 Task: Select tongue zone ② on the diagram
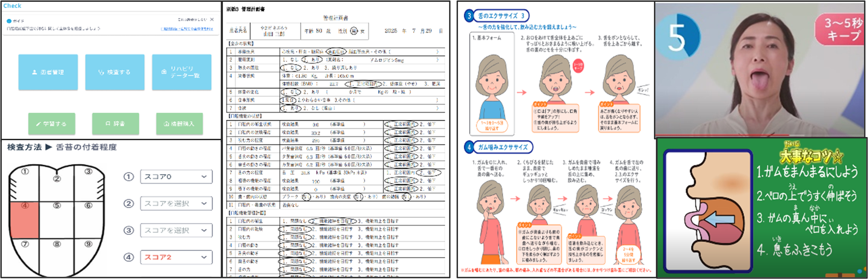pyautogui.click(x=57, y=184)
